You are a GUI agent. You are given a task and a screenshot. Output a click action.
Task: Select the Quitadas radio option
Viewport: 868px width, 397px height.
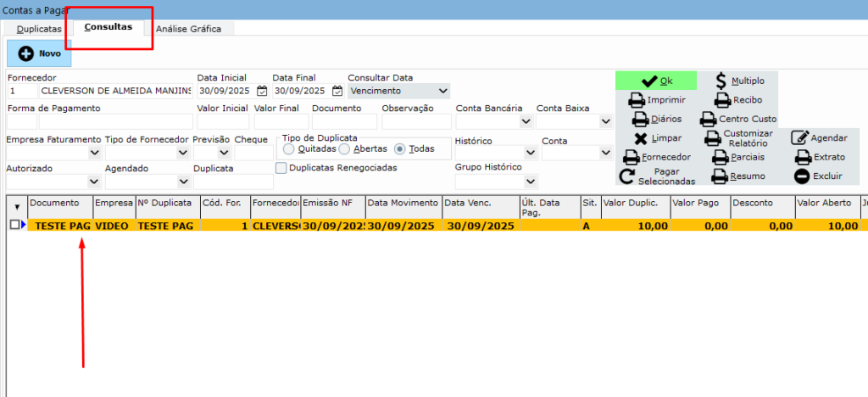[289, 148]
